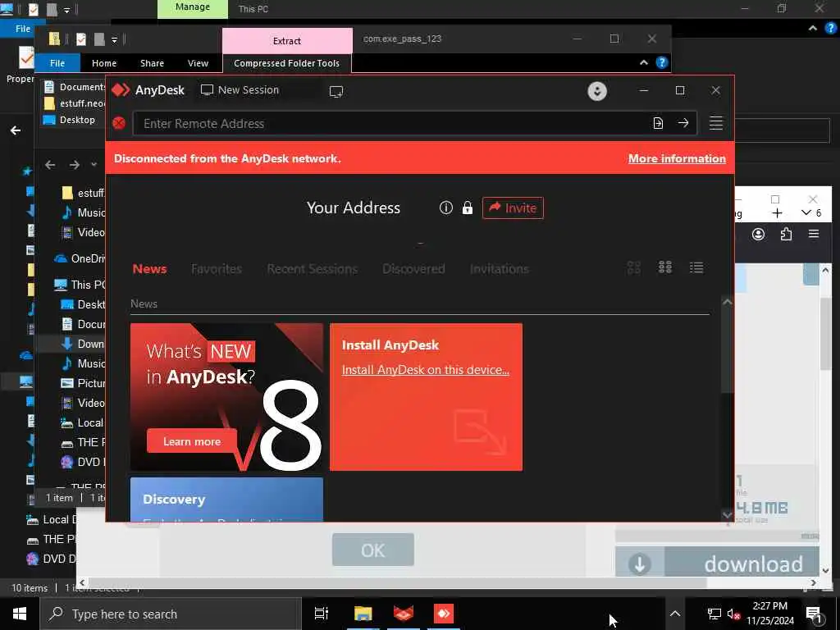Select the News tab
840x630 pixels.
149,269
